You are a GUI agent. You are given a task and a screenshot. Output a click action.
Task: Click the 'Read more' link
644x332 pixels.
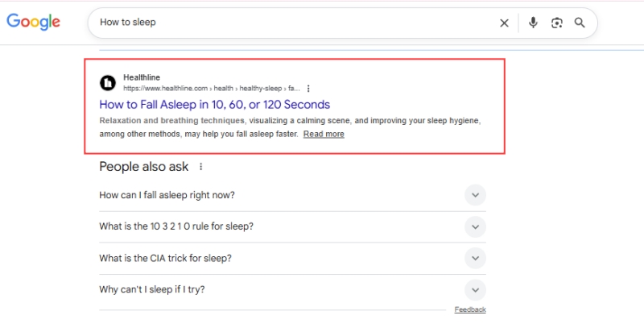[324, 134]
